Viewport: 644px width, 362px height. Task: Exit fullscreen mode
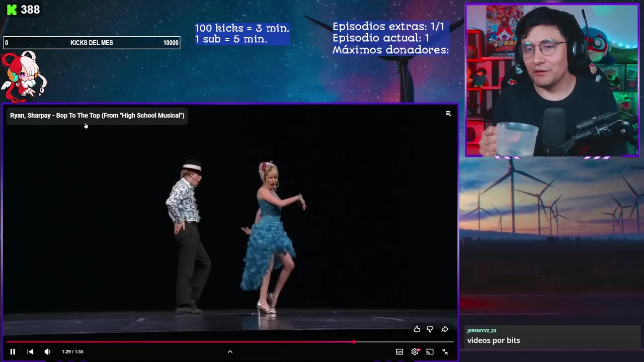pos(445,351)
